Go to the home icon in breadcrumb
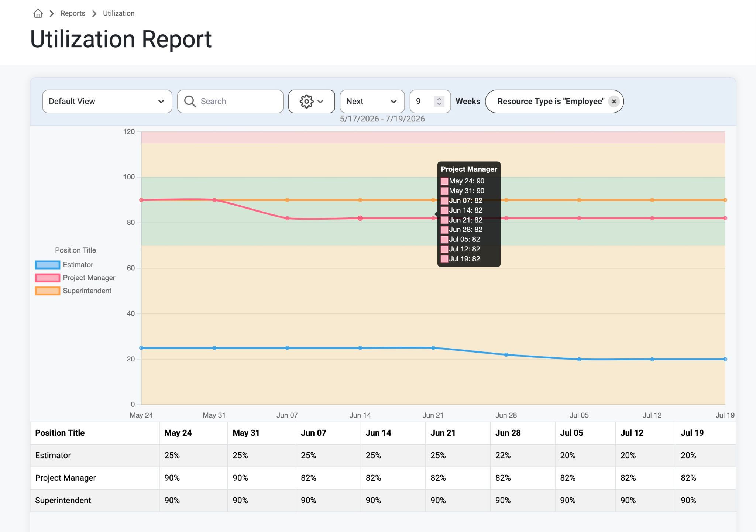The width and height of the screenshot is (756, 532). [x=38, y=13]
